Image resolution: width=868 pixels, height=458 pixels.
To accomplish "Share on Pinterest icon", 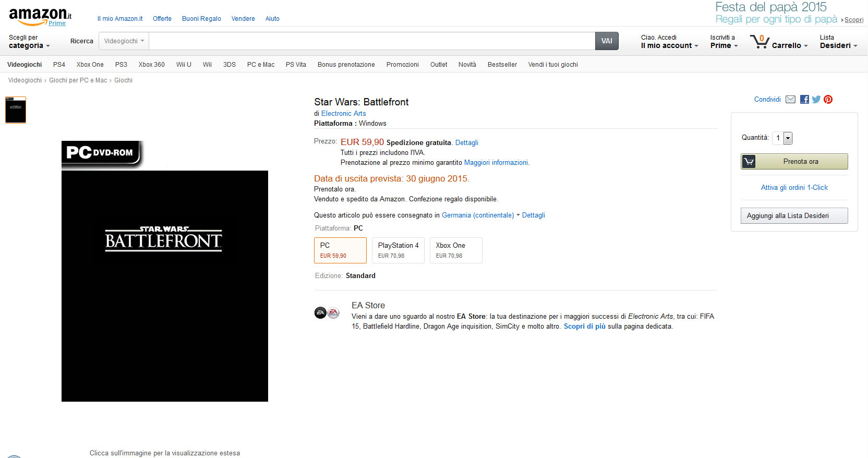I will point(828,100).
